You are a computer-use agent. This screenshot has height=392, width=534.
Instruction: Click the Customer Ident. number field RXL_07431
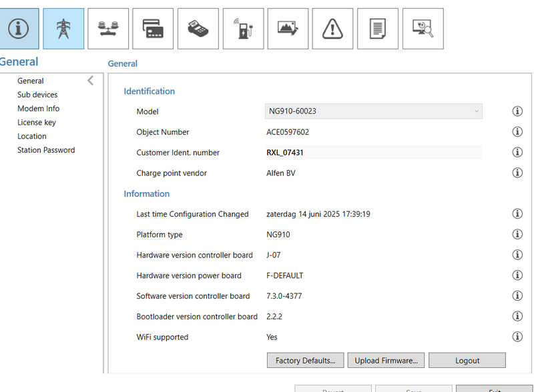374,153
